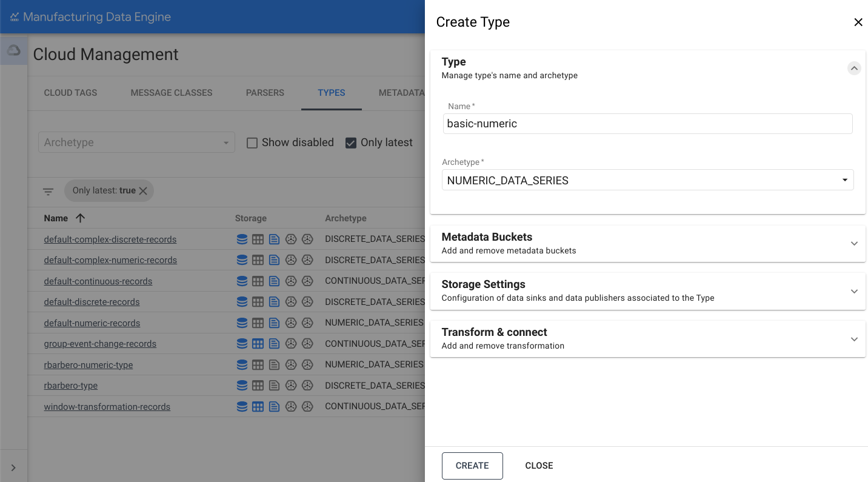Screen dimensions: 868x482
Task: Click the Name input field containing basic-numeric
Action: [x=647, y=124]
